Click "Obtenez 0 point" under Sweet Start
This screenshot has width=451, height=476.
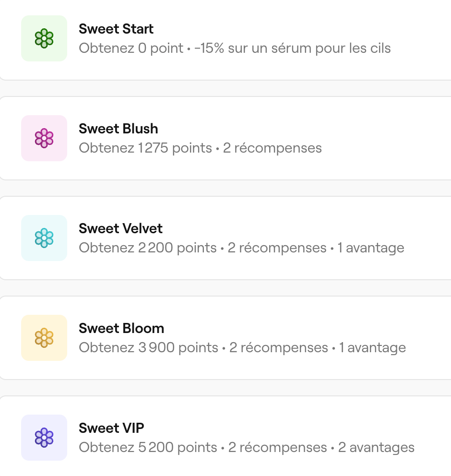pyautogui.click(x=131, y=48)
